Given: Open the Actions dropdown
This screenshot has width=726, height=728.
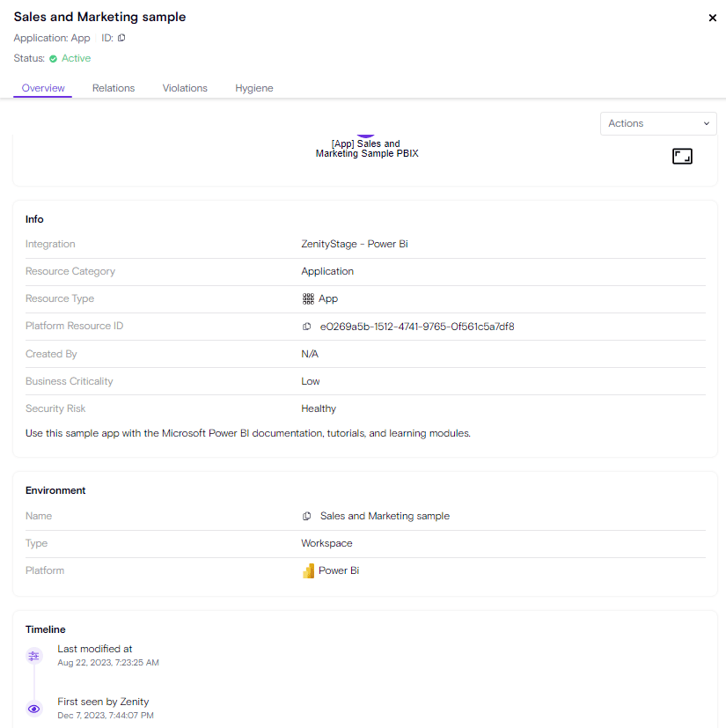Looking at the screenshot, I should click(658, 123).
